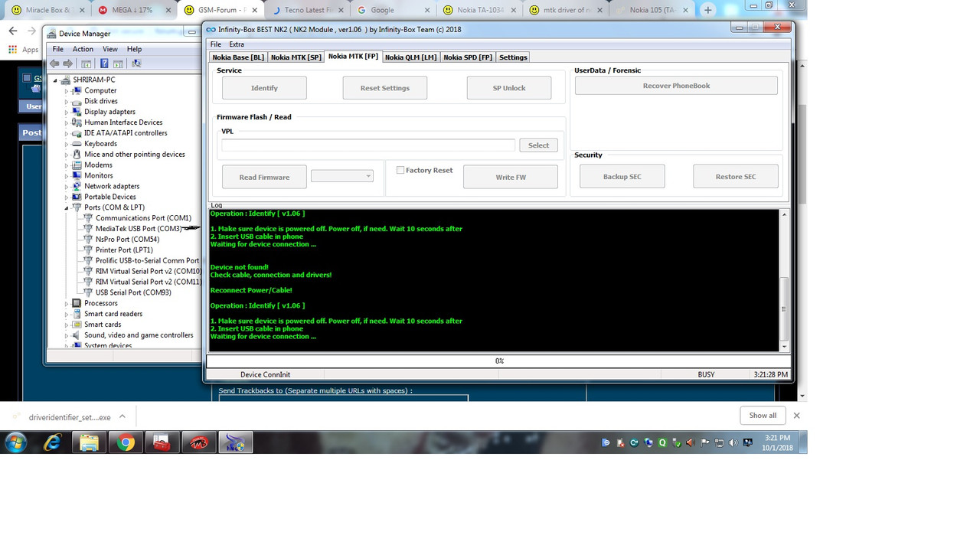Click the SP Unlock button
The height and width of the screenshot is (558, 980).
coord(509,88)
